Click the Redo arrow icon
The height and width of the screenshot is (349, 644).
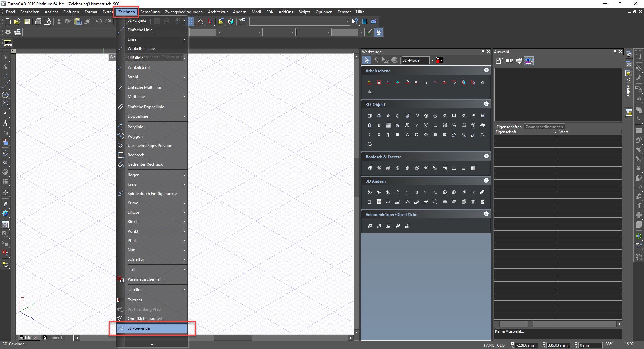[x=108, y=21]
